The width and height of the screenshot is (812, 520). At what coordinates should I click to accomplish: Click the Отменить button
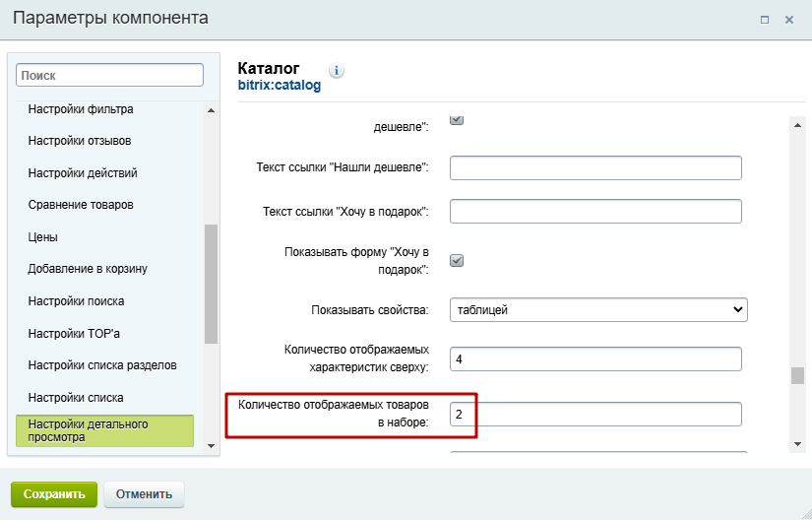click(x=144, y=494)
